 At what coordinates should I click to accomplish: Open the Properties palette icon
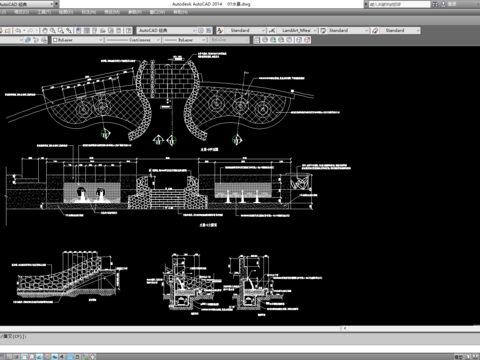78,30
